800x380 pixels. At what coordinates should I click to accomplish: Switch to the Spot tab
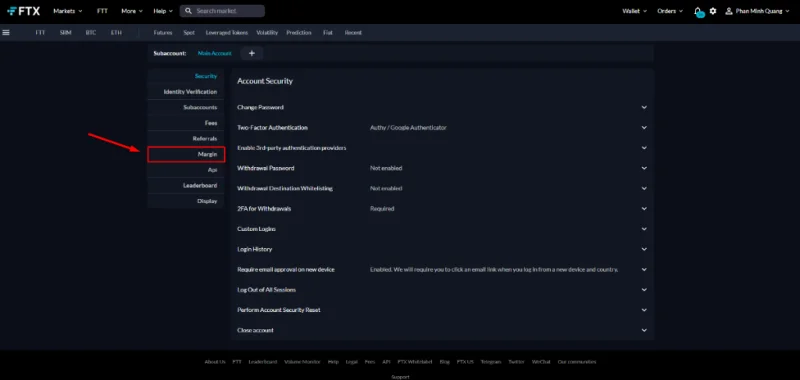pyautogui.click(x=189, y=32)
